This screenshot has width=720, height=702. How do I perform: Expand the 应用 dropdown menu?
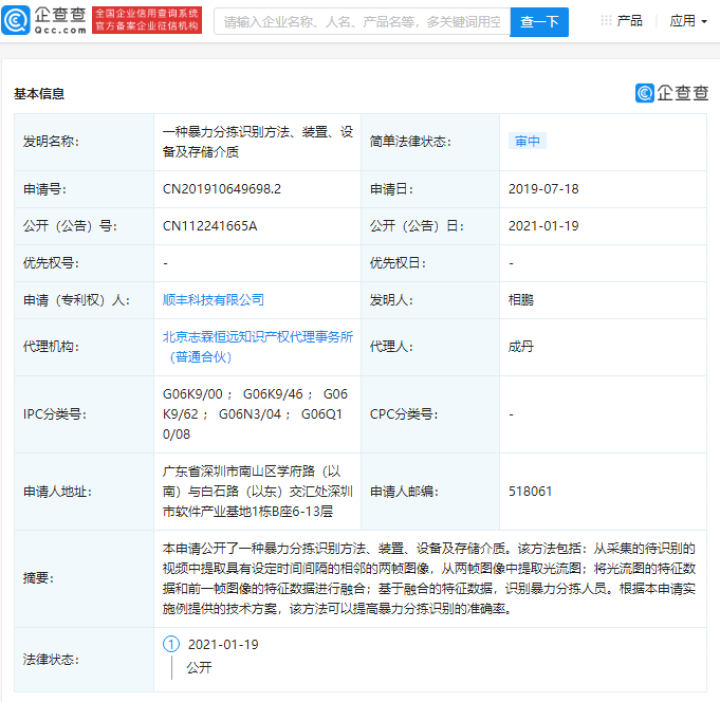(688, 21)
